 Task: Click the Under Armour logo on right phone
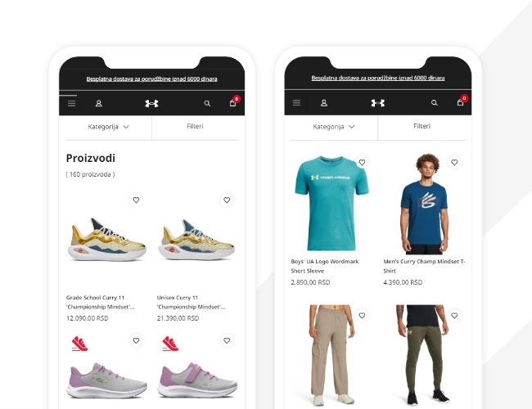tap(377, 103)
